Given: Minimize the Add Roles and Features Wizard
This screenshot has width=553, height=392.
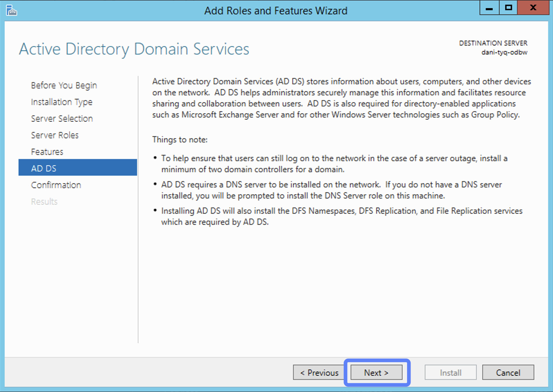Looking at the screenshot, I should tap(489, 8).
